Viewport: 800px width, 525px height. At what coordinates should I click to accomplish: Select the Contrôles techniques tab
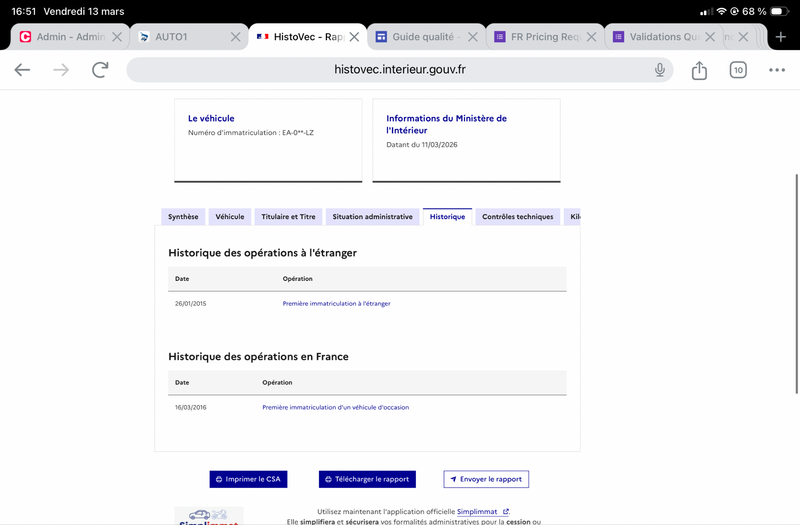pos(517,217)
